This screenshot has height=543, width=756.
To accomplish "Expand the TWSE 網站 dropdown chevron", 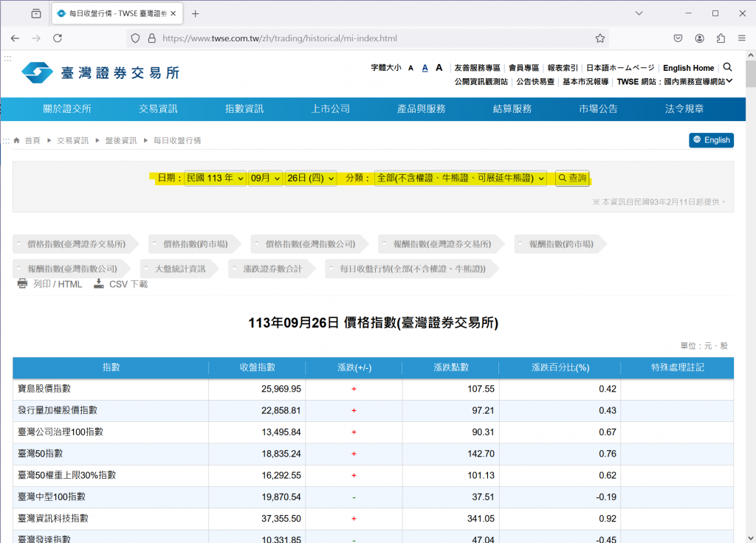I will coord(729,81).
